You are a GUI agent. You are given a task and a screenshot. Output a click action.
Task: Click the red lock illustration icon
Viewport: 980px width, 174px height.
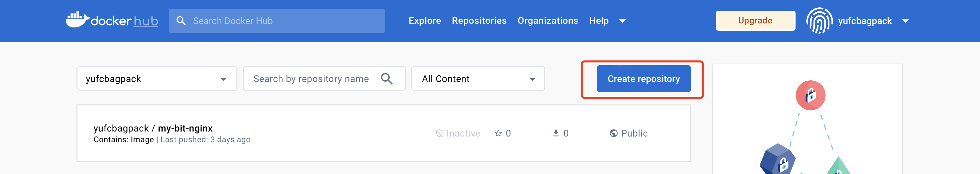(810, 95)
